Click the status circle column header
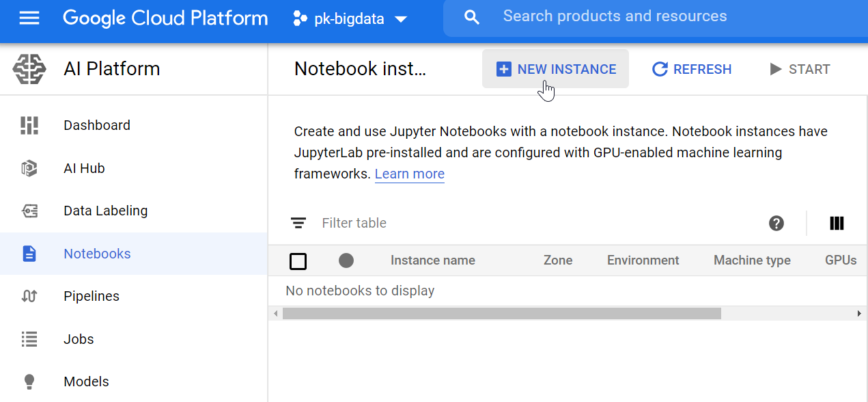Image resolution: width=868 pixels, height=402 pixels. pos(346,260)
